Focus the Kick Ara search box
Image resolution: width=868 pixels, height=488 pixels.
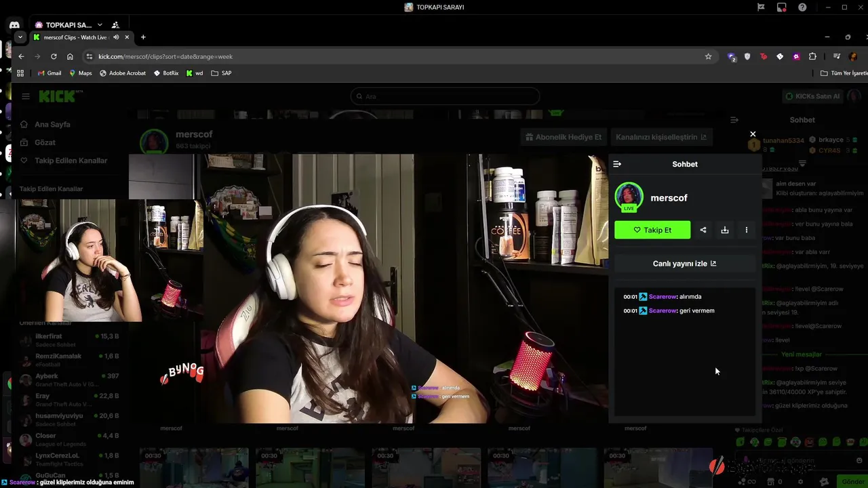(x=446, y=96)
